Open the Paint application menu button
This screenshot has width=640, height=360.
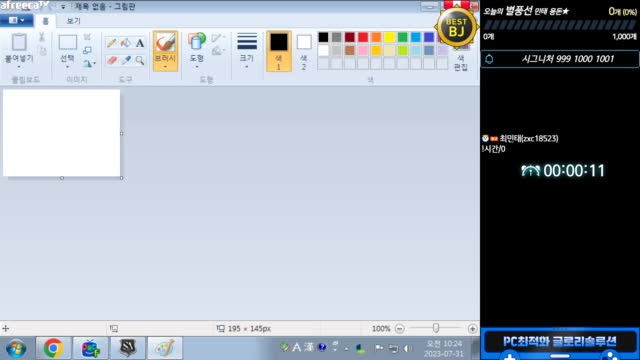[x=16, y=20]
